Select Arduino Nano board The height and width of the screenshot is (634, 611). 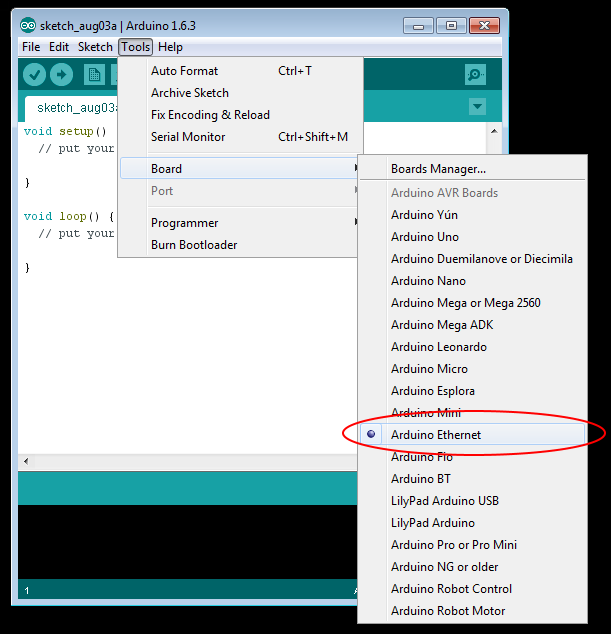[472, 281]
